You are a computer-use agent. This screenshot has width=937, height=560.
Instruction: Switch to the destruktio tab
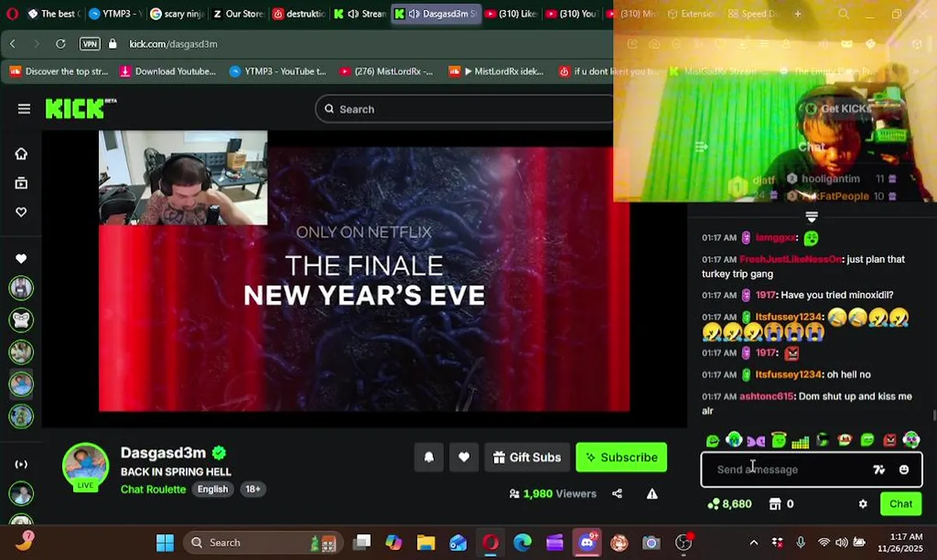pyautogui.click(x=299, y=14)
